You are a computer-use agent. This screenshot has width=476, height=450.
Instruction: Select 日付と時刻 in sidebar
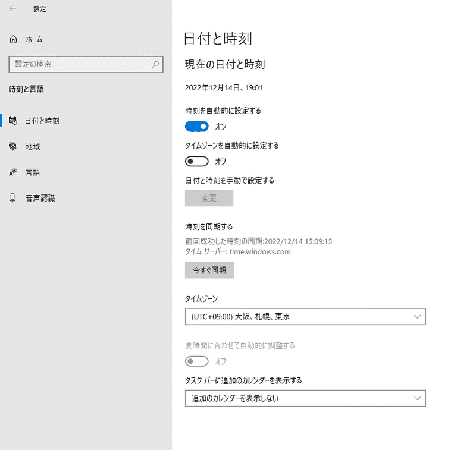(x=42, y=121)
